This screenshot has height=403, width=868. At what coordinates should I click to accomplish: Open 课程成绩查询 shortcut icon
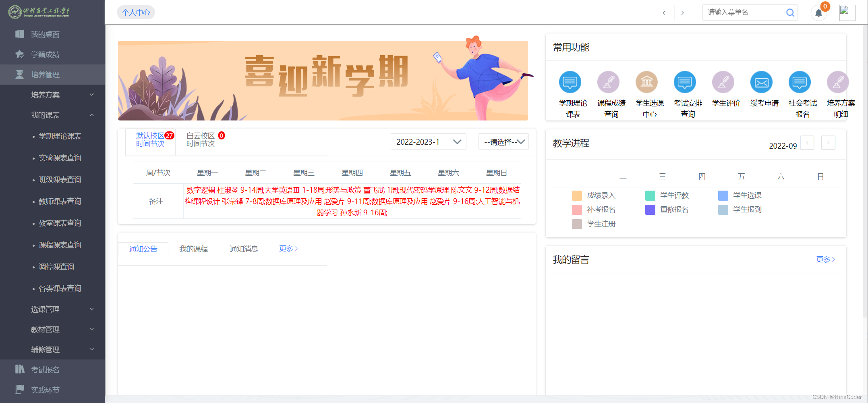[608, 82]
